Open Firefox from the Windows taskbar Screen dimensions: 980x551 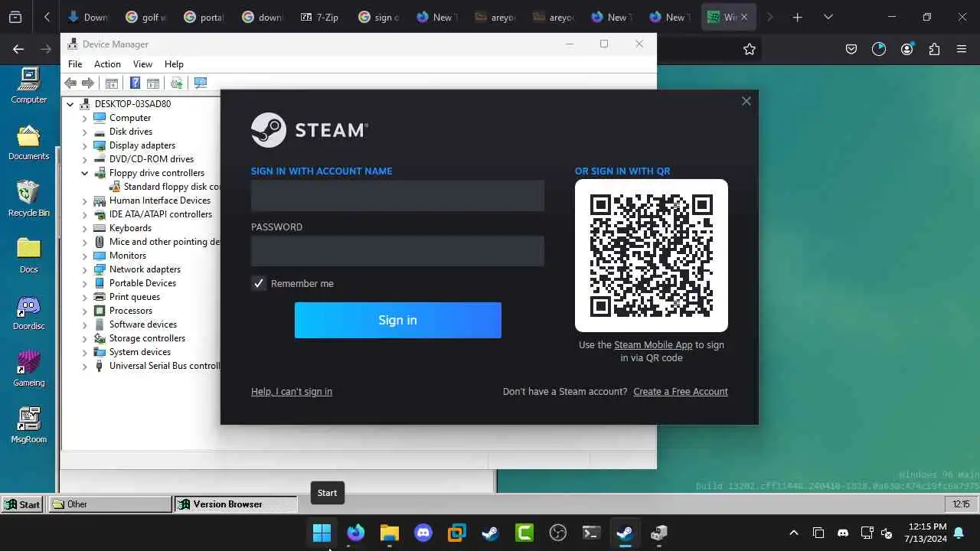click(x=356, y=533)
